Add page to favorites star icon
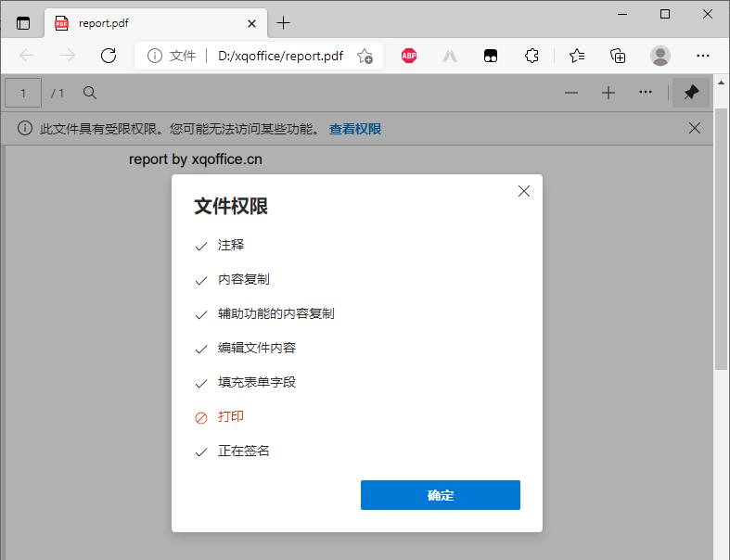730x560 pixels. coord(365,56)
